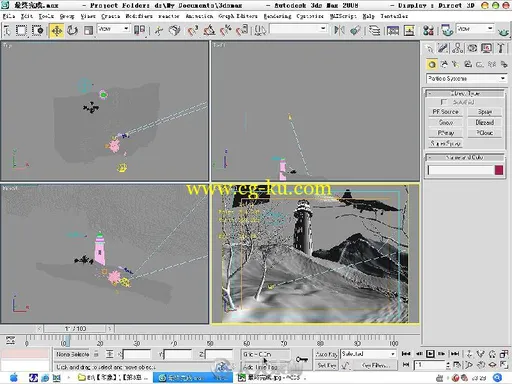This screenshot has height=384, width=512.
Task: Open the Layer Manager icon
Action: (x=375, y=30)
